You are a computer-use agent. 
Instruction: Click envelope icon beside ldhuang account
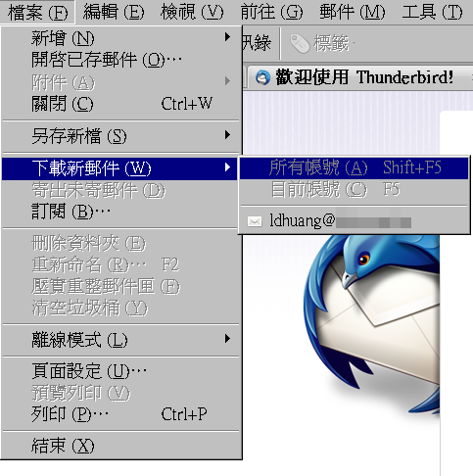pyautogui.click(x=255, y=221)
